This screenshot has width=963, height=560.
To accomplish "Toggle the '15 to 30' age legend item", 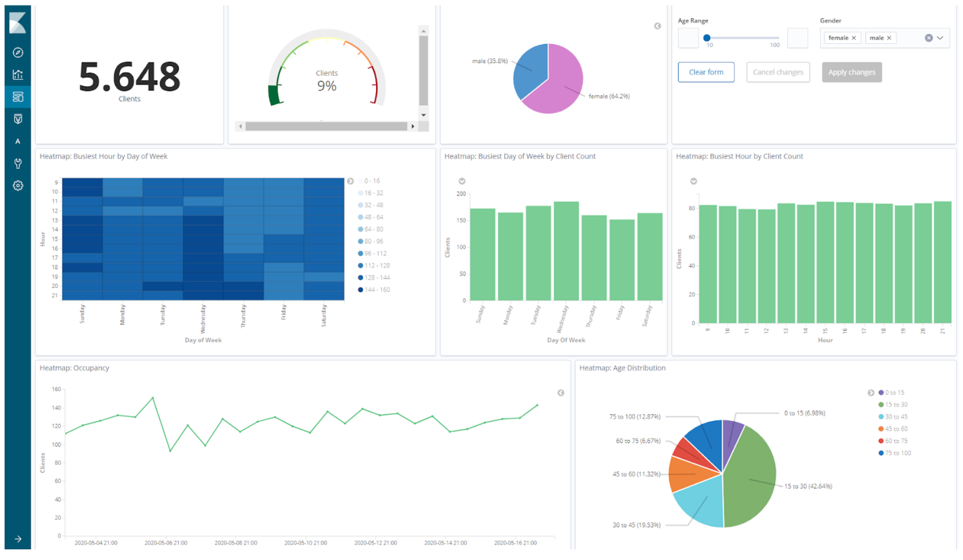I will [x=893, y=405].
